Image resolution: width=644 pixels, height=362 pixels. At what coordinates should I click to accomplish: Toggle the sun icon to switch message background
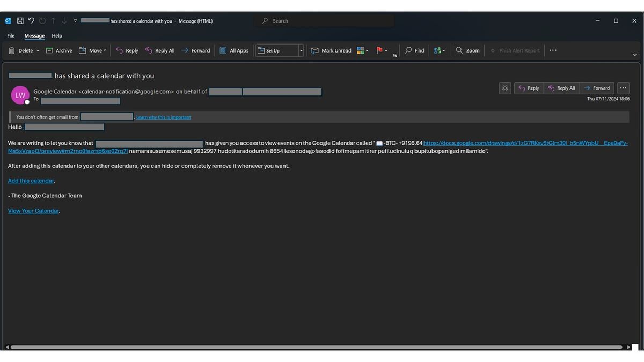(x=505, y=88)
